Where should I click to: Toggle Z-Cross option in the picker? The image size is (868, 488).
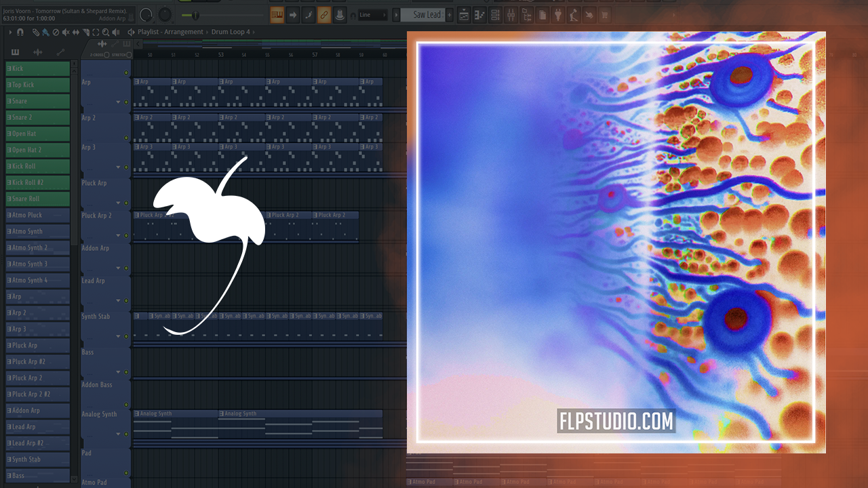(106, 54)
